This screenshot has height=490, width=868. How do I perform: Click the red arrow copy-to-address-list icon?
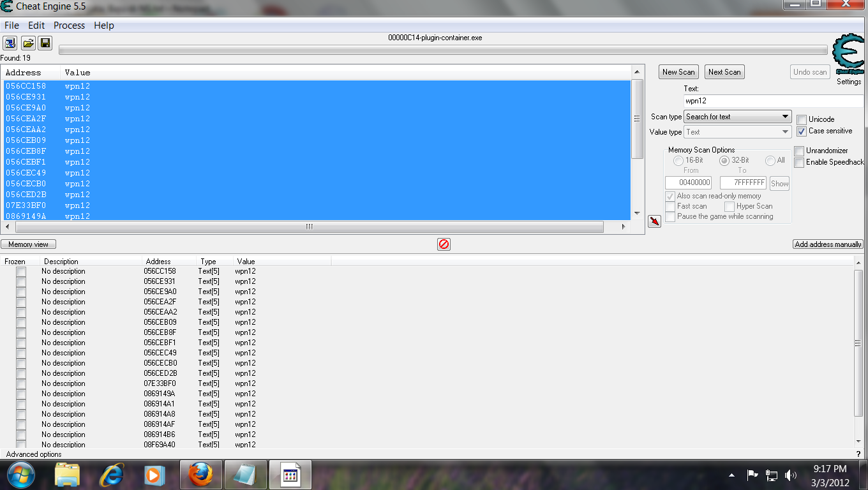[654, 221]
